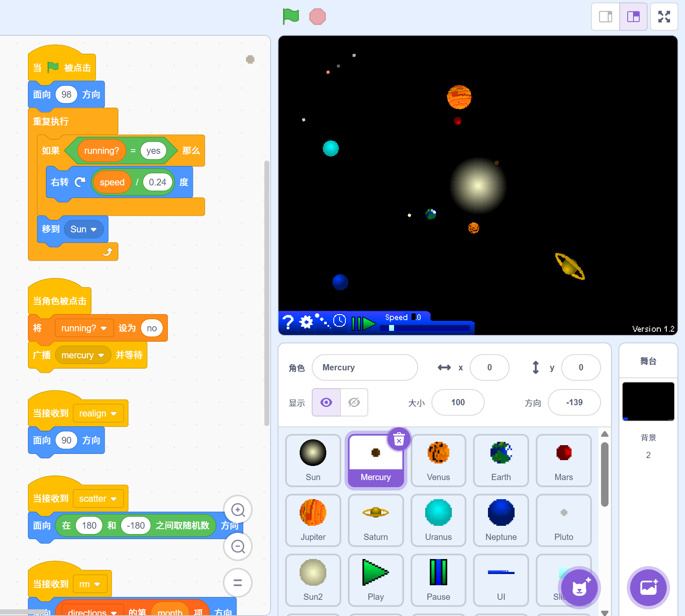This screenshot has width=685, height=616.
Task: Delete the Mercury sprite with trash icon
Action: click(399, 439)
